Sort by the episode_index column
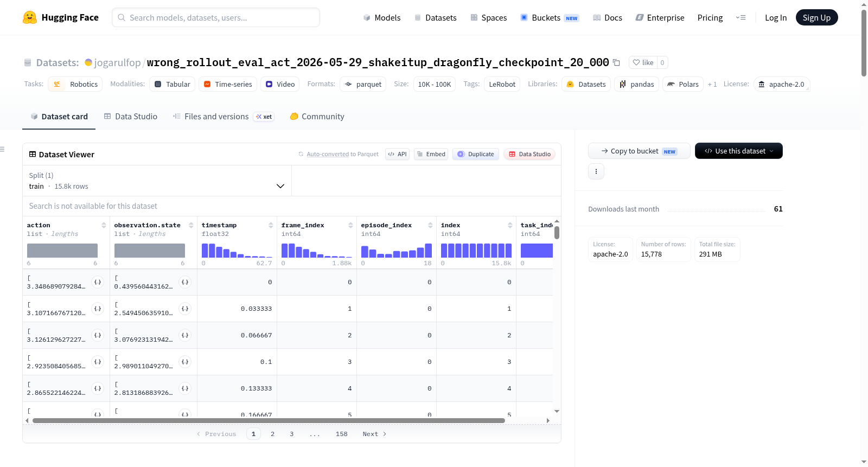868x467 pixels. tap(430, 225)
